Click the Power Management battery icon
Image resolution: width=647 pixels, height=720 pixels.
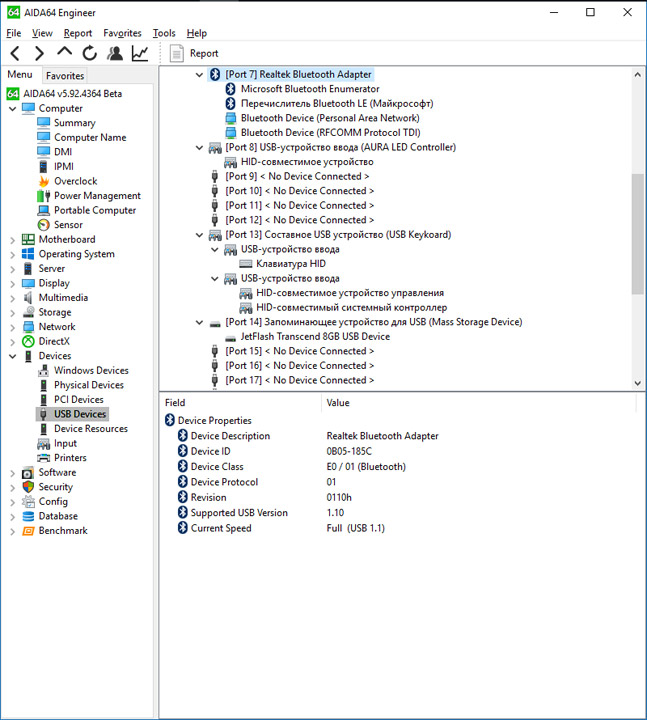pos(44,196)
